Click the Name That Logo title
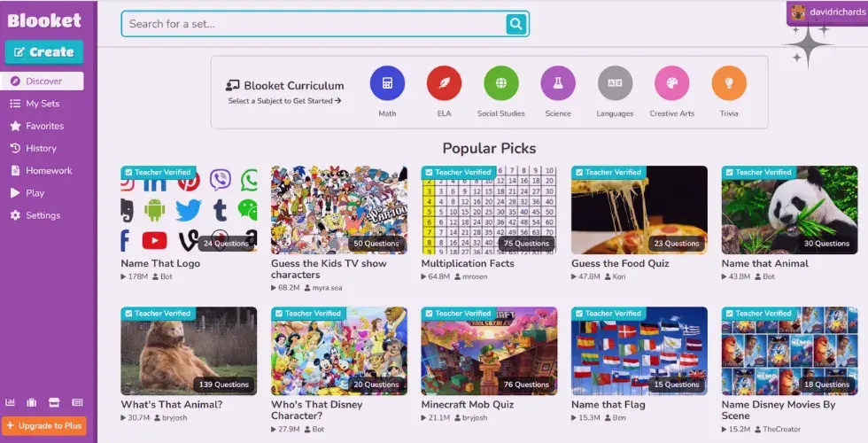Image resolution: width=868 pixels, height=443 pixels. (160, 264)
